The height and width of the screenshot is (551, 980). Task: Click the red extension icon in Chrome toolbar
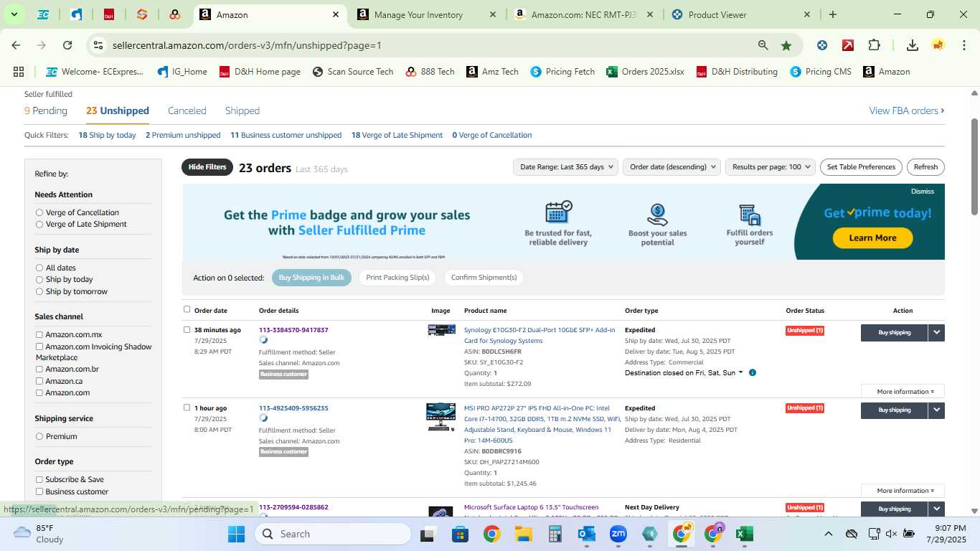click(x=848, y=45)
